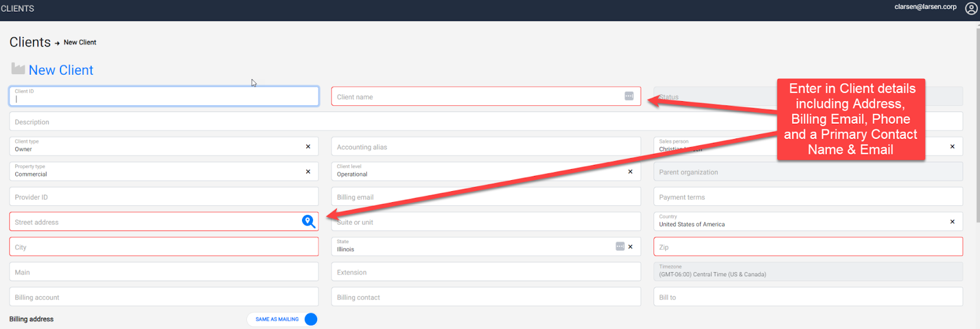Open the Client type dropdown
The image size is (980, 329).
point(153,146)
